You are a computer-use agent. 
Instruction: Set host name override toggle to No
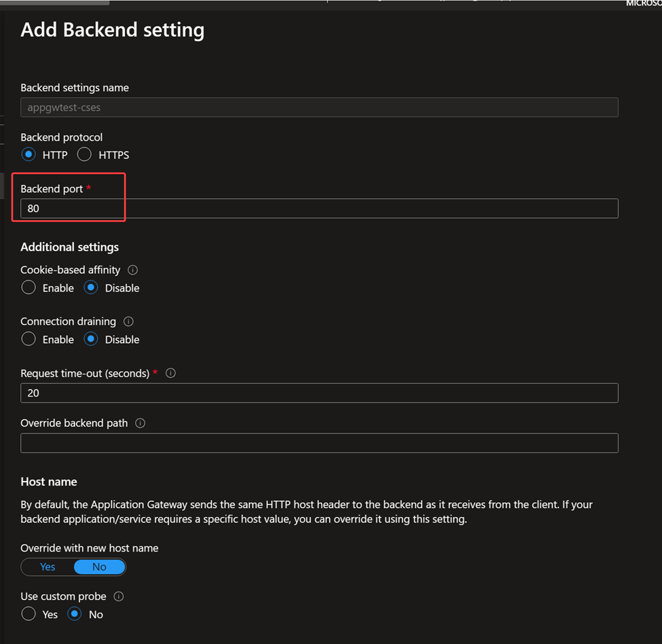coord(99,567)
